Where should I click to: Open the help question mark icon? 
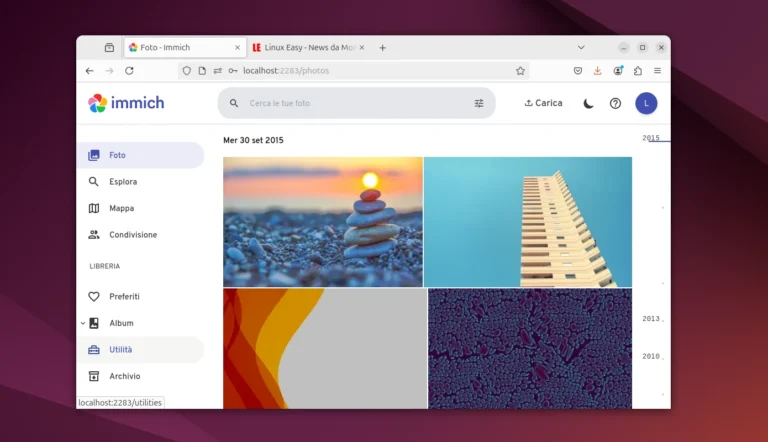point(616,103)
